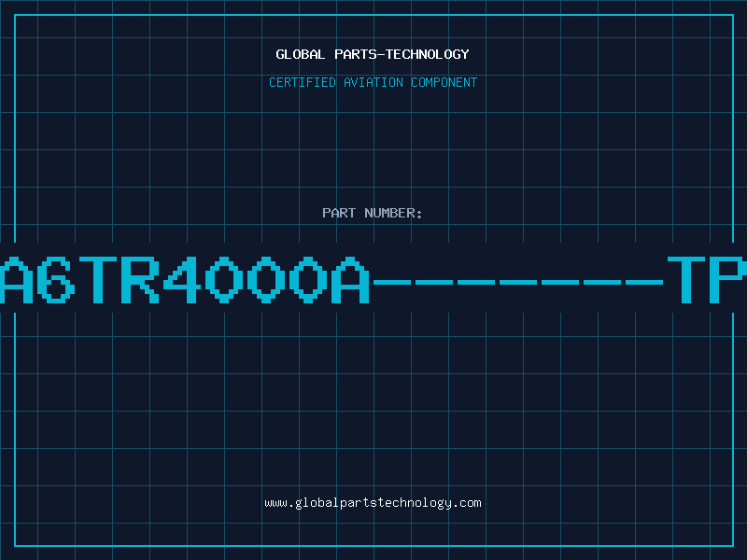Click the word PART in the part number label
747x560 pixels.
(x=339, y=213)
